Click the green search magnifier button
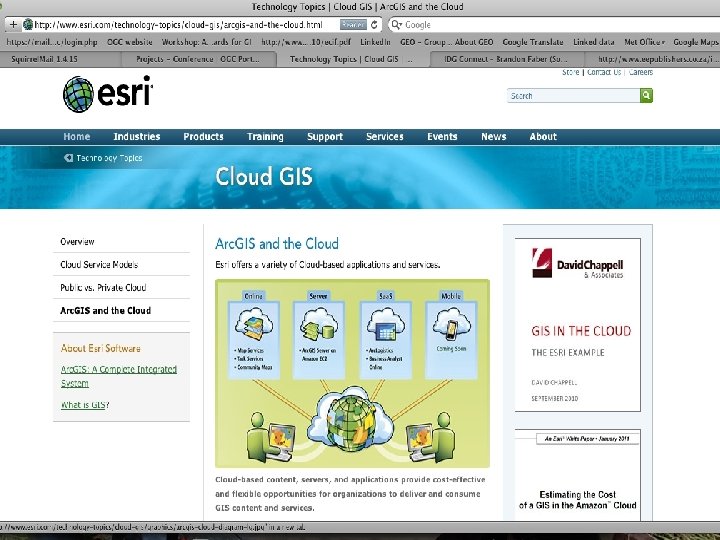720x540 pixels. click(646, 96)
